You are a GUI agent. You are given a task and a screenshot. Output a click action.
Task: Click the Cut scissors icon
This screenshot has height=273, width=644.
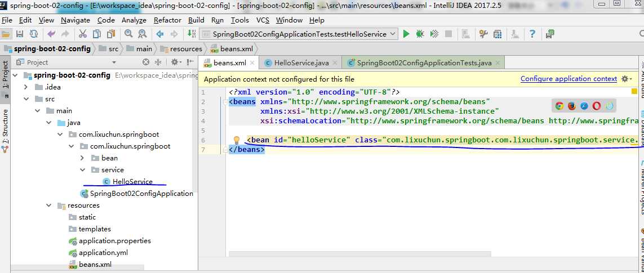(83, 34)
